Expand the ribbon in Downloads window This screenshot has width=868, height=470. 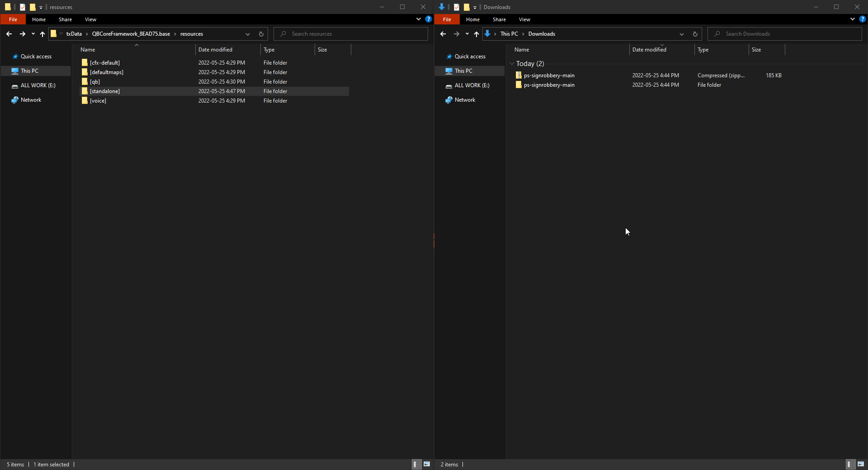pyautogui.click(x=853, y=19)
